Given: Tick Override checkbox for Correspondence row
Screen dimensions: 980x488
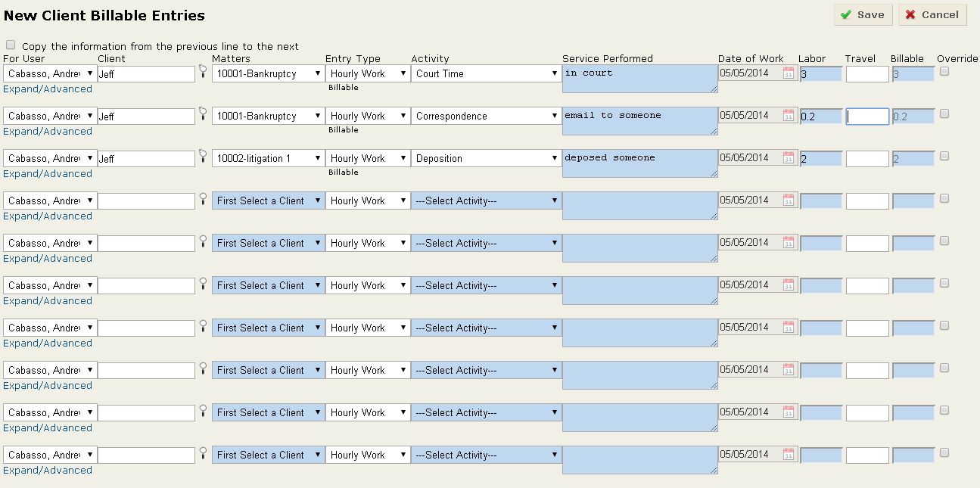Looking at the screenshot, I should [x=944, y=114].
